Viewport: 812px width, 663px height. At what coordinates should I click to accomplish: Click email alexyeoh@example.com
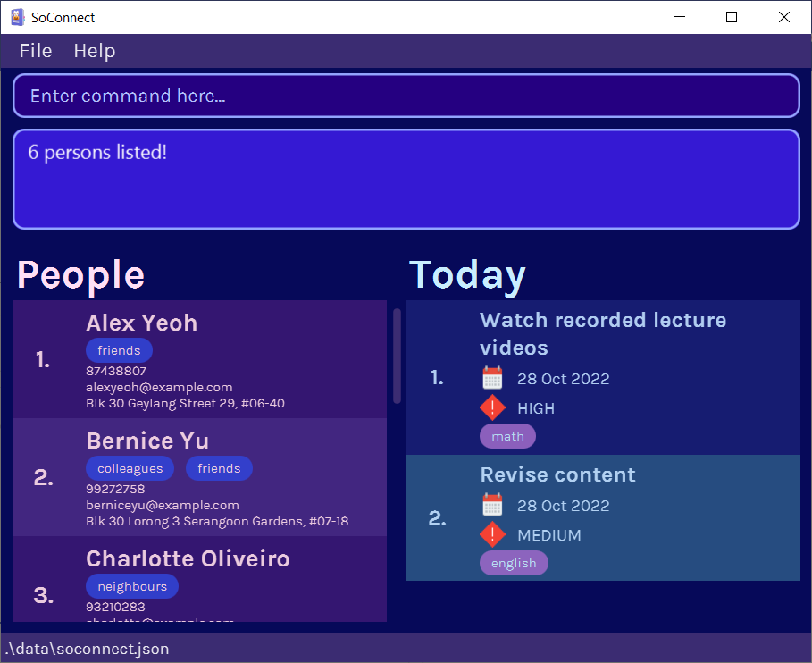159,387
